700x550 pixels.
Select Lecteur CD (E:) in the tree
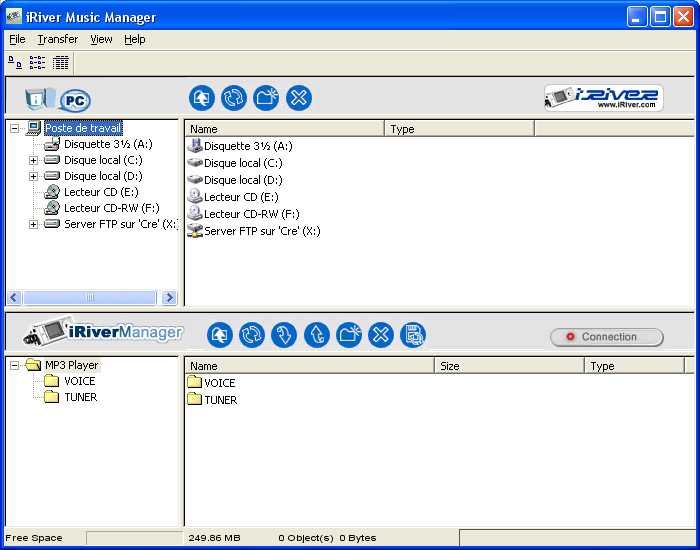coord(101,192)
